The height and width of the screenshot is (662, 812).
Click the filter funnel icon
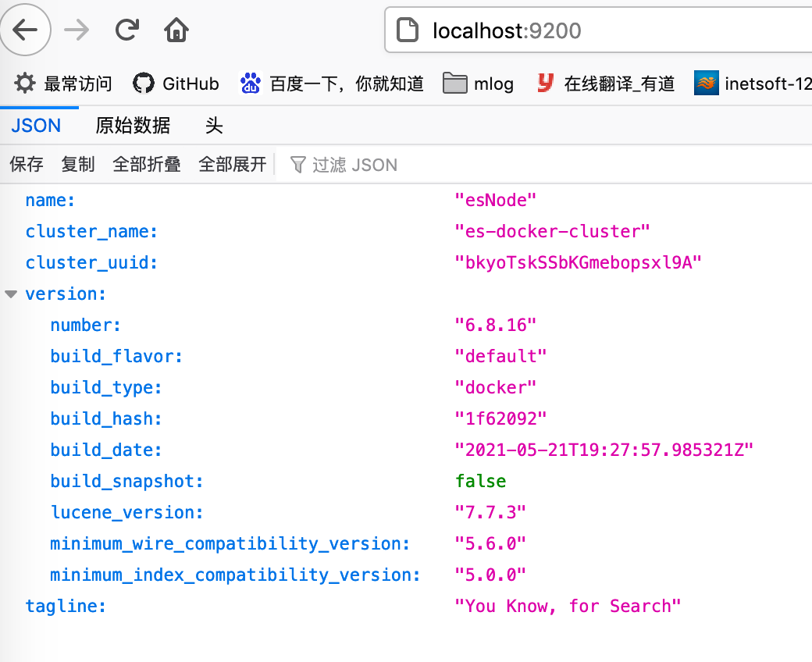coord(297,165)
